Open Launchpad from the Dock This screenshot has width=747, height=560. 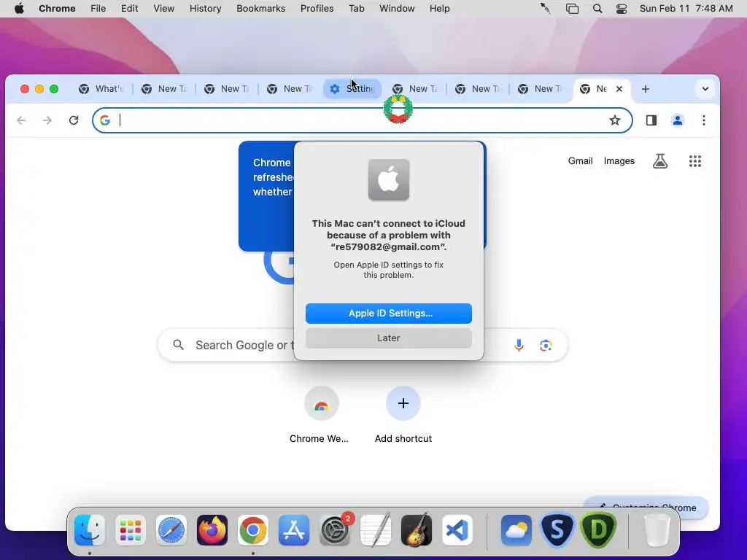pyautogui.click(x=131, y=530)
